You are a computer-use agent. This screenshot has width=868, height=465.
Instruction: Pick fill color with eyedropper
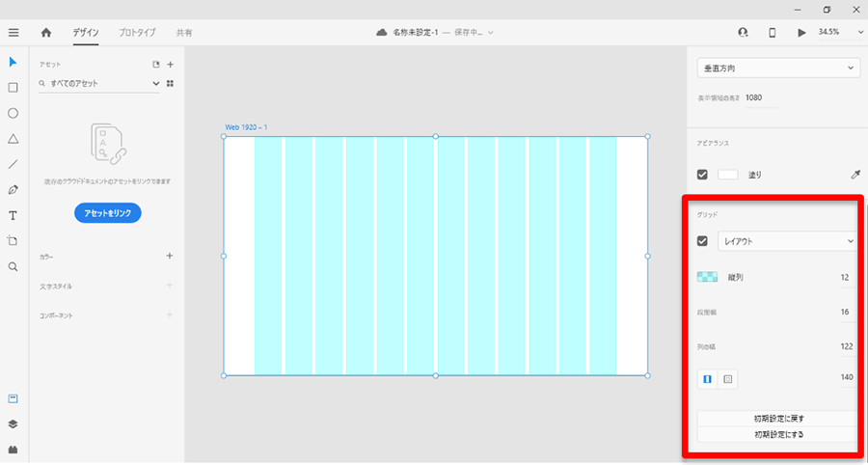855,175
